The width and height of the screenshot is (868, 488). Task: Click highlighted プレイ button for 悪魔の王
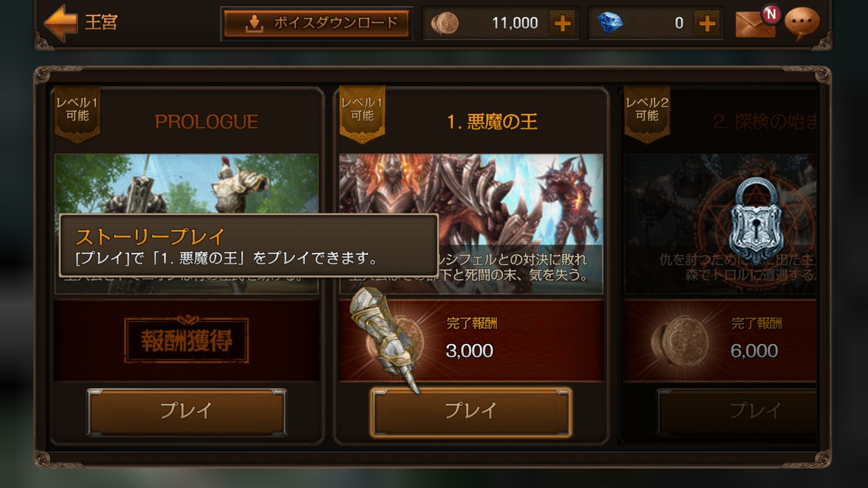click(470, 412)
